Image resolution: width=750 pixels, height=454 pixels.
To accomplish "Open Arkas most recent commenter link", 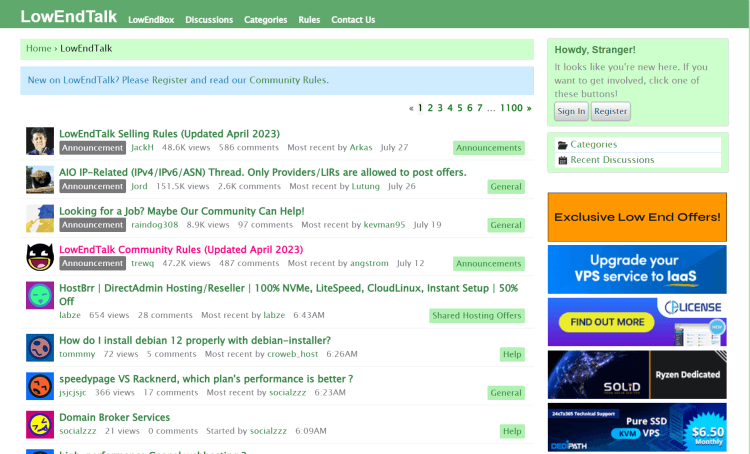I will click(x=361, y=147).
